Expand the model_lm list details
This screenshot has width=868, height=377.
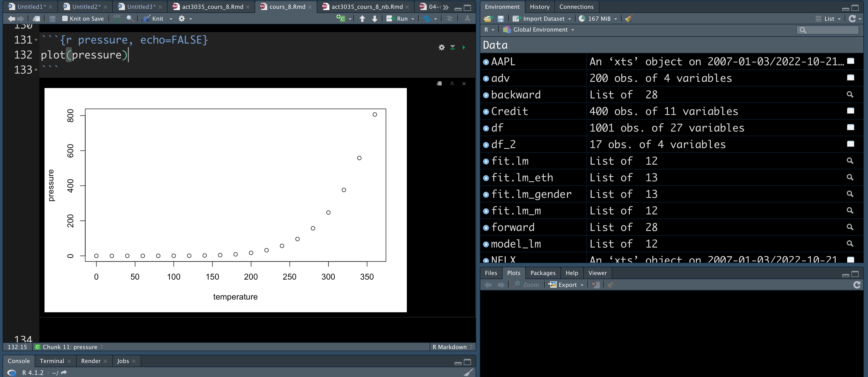pos(486,244)
